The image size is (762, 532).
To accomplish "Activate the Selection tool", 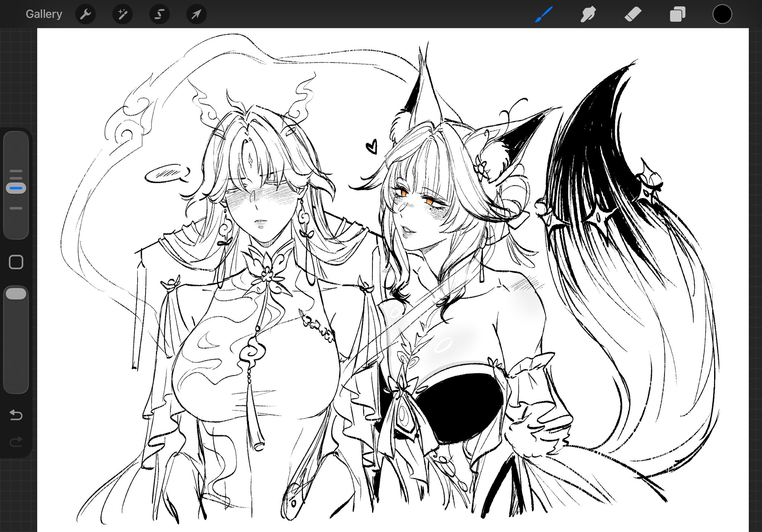I will pyautogui.click(x=159, y=14).
